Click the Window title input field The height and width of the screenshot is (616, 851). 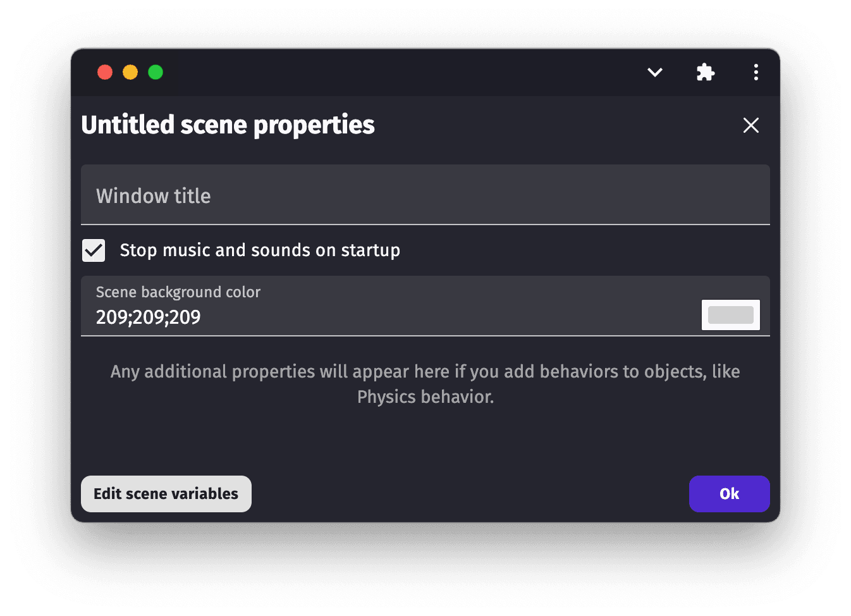(425, 195)
